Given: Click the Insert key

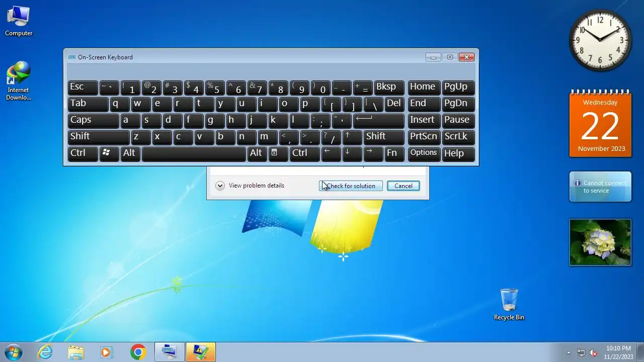Looking at the screenshot, I should click(424, 121).
